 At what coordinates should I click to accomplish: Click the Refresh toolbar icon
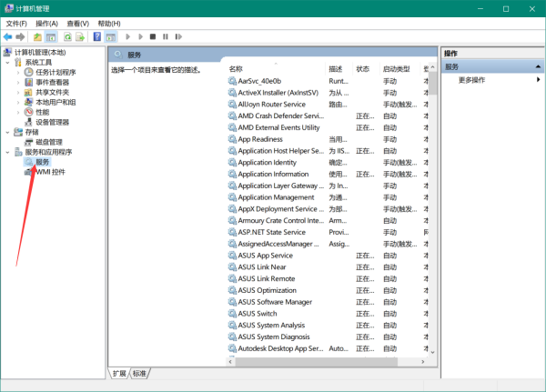[x=67, y=37]
